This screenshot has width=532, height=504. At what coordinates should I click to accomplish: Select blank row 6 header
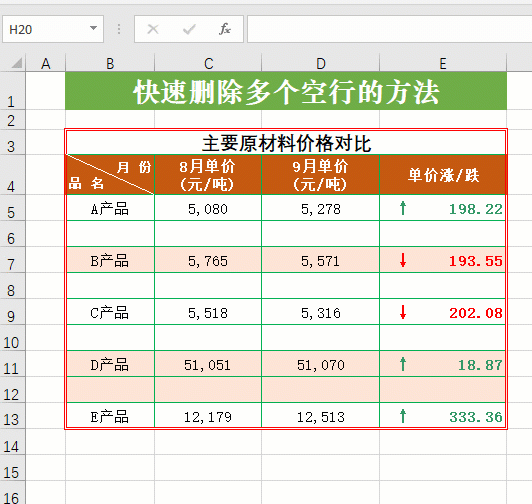tap(13, 234)
